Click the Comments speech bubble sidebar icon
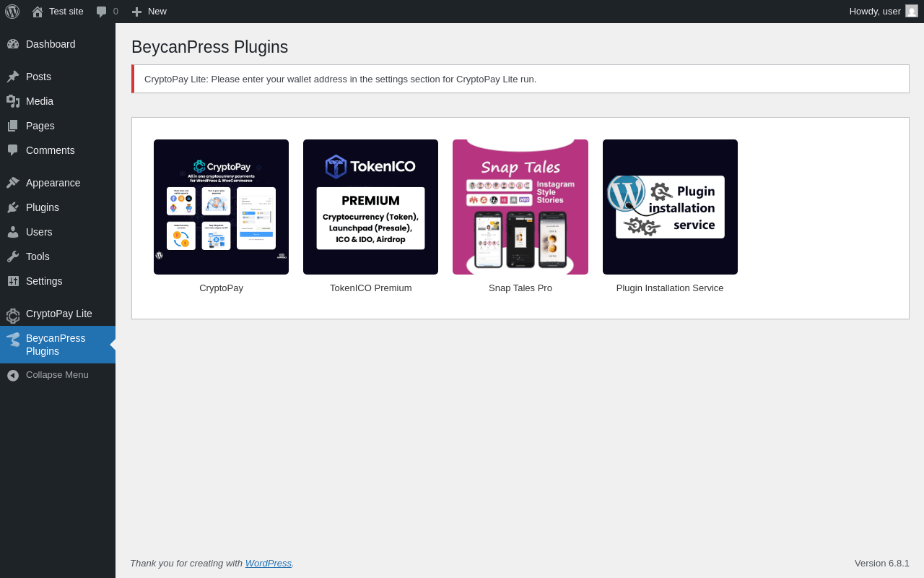This screenshot has width=924, height=578. (13, 150)
